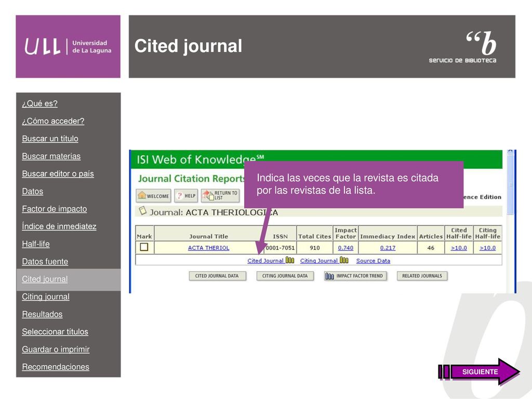Check the Mark checkbox for ACTA THERIOL
The height and width of the screenshot is (399, 532).
(x=144, y=247)
